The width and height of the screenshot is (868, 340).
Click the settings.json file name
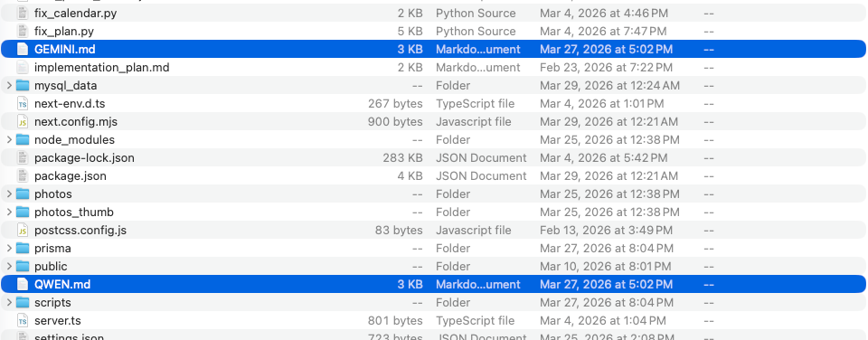coord(70,336)
